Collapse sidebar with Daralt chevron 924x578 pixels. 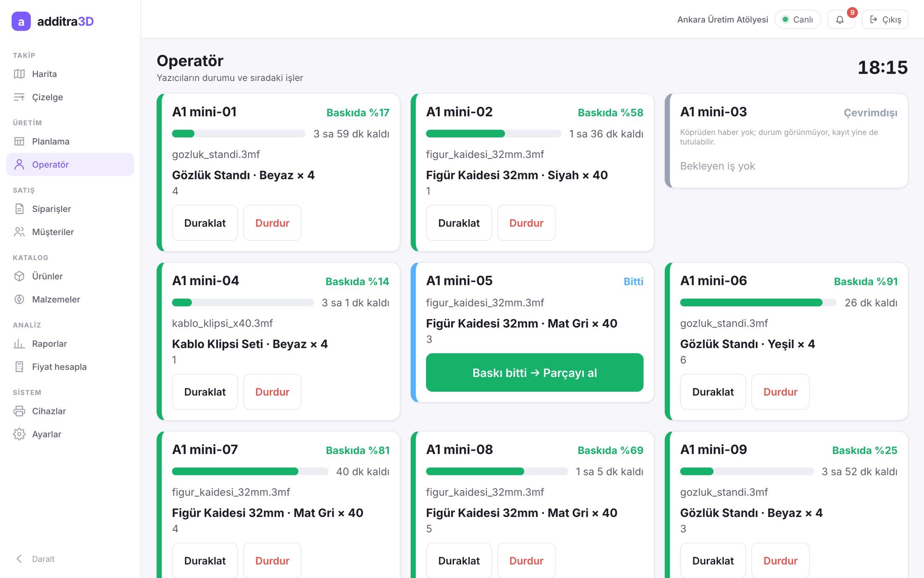[x=19, y=559]
